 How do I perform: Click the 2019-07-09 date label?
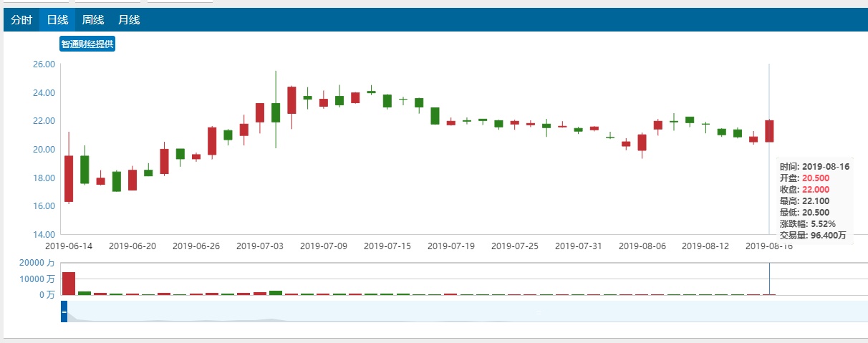point(324,246)
